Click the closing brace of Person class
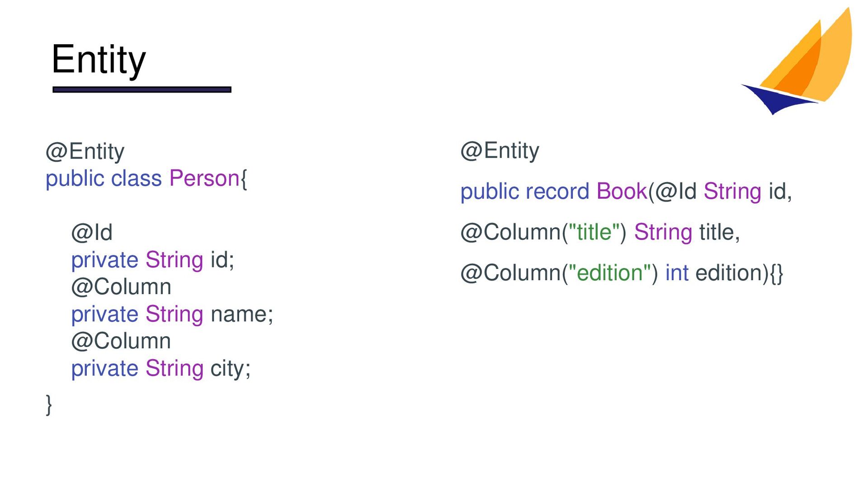The width and height of the screenshot is (868, 488). click(49, 404)
